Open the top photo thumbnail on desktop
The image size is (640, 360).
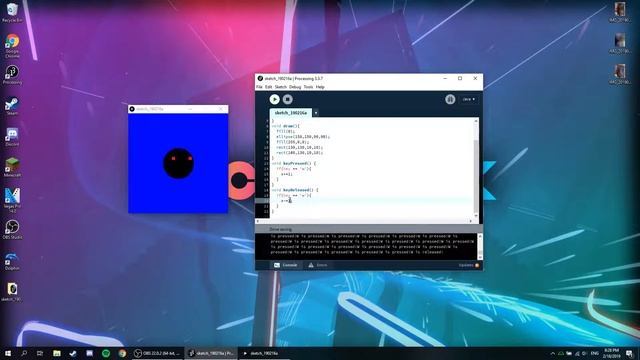point(620,12)
